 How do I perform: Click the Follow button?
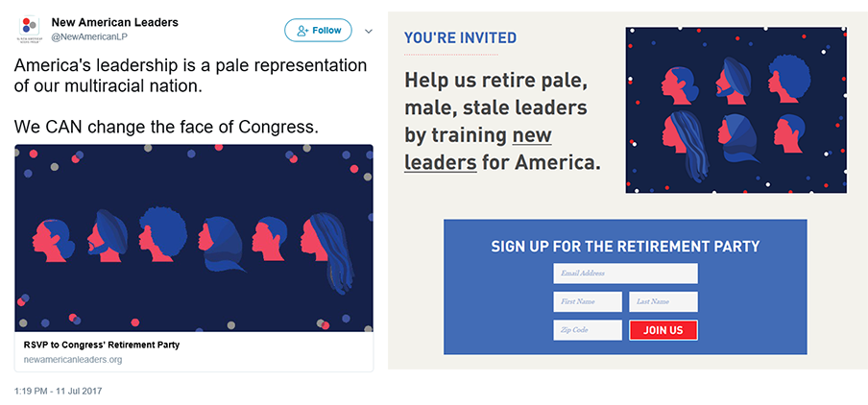(x=319, y=31)
